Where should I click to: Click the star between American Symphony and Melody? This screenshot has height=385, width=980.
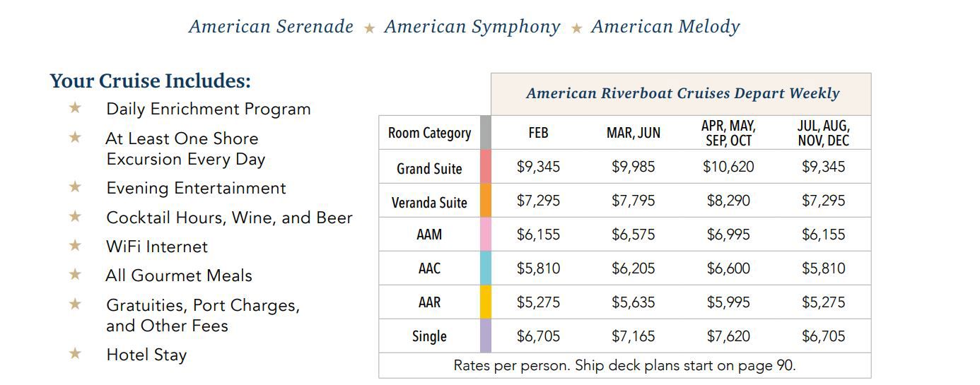[576, 28]
